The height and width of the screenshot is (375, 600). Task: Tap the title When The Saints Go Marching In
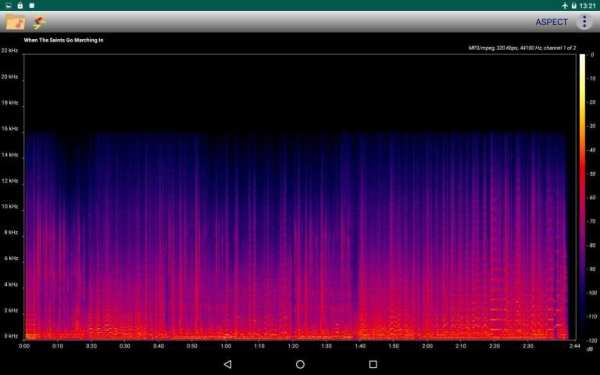[x=64, y=40]
